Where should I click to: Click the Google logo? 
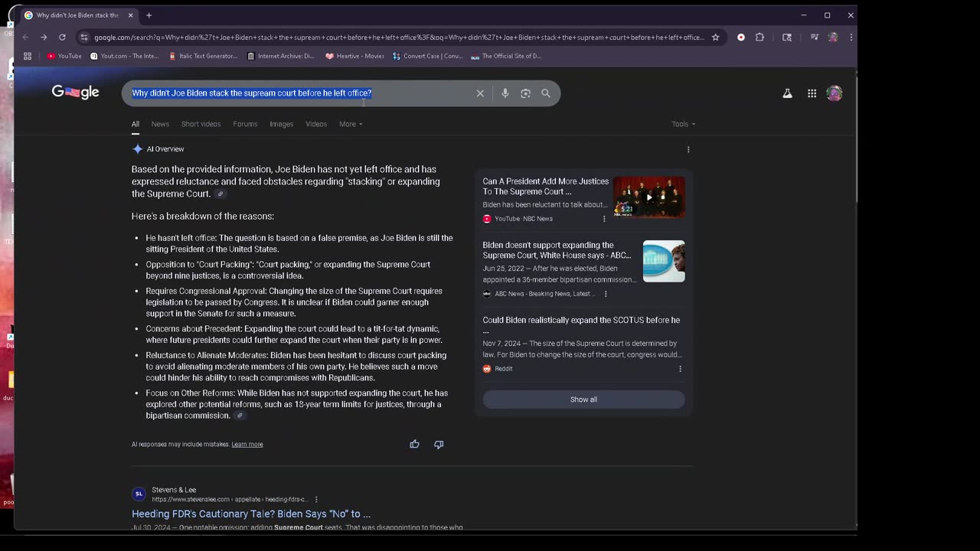[75, 93]
